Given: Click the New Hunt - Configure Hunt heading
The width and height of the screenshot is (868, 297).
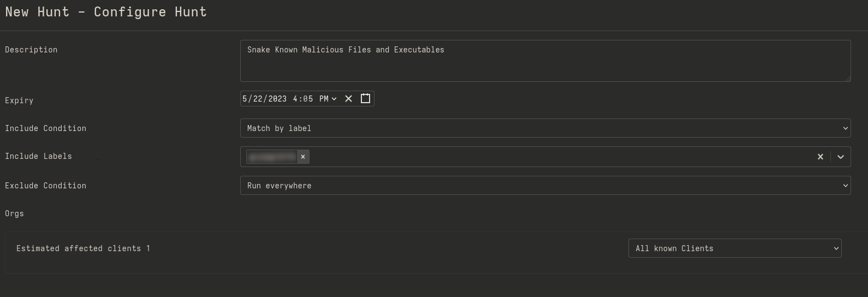Looking at the screenshot, I should click(106, 12).
